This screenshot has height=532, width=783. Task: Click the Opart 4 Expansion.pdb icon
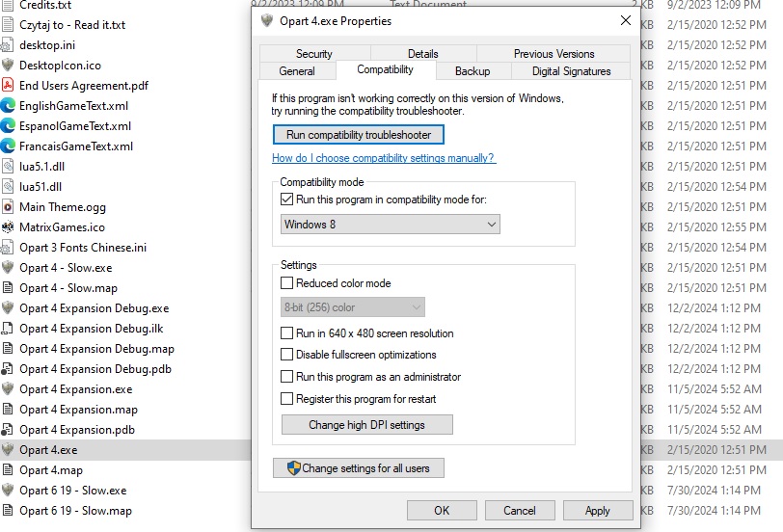pos(8,430)
